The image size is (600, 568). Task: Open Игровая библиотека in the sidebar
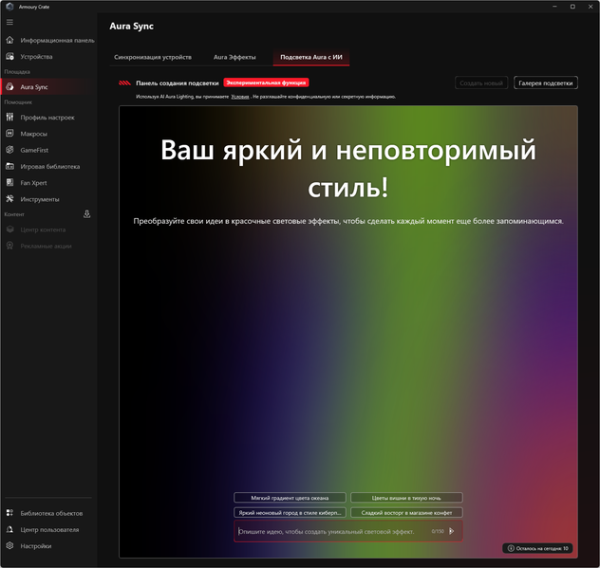point(48,166)
